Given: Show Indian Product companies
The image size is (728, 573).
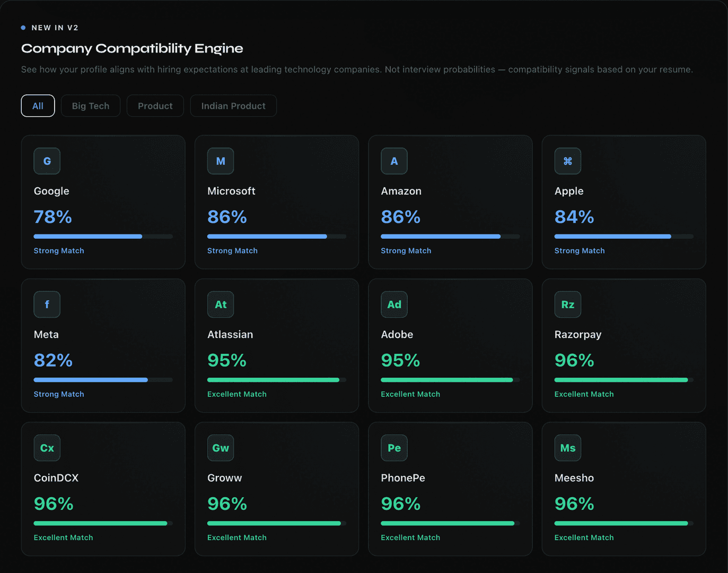Looking at the screenshot, I should click(233, 106).
